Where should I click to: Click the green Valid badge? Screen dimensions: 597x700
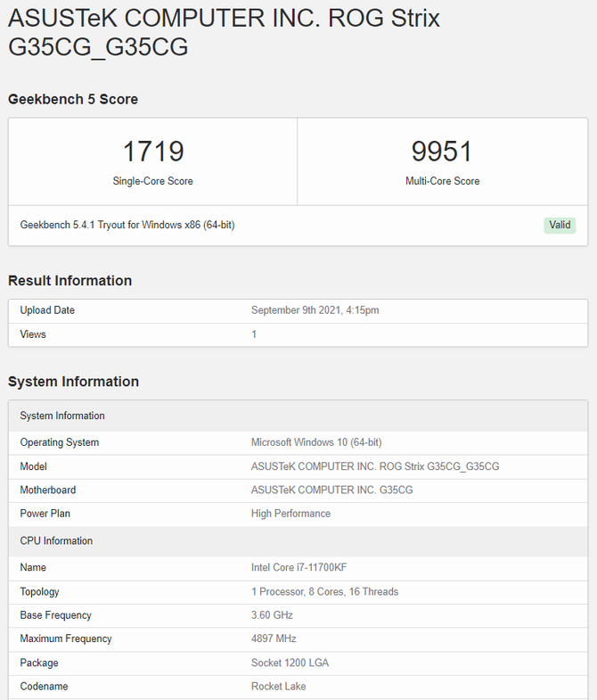click(560, 225)
